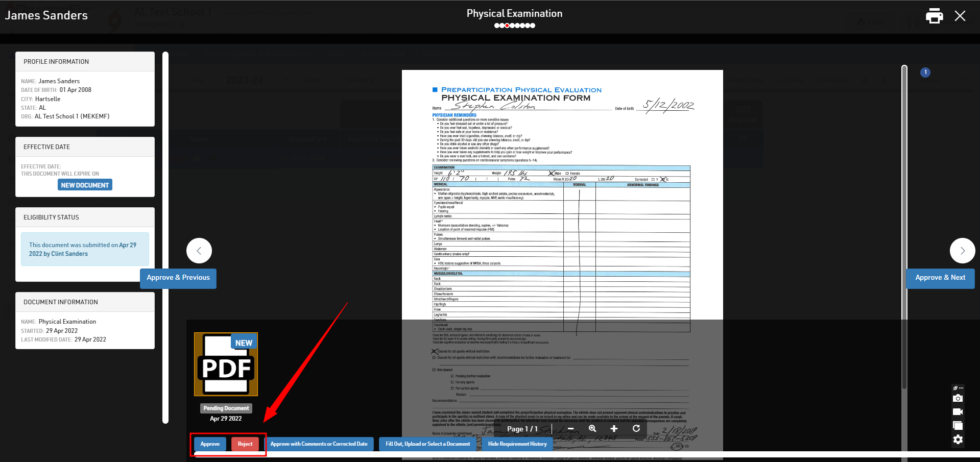This screenshot has width=980, height=462.
Task: Click the print icon in header
Action: click(934, 16)
